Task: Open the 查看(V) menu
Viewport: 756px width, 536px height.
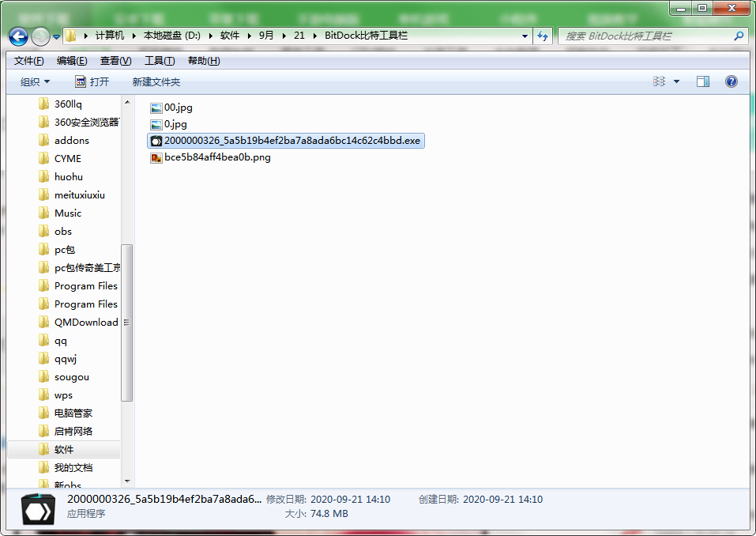Action: (115, 61)
